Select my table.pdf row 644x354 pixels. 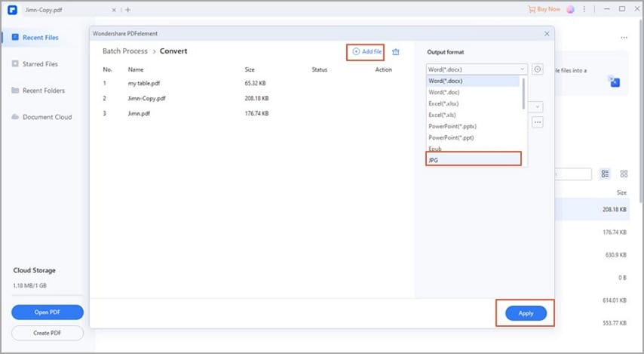(250, 83)
